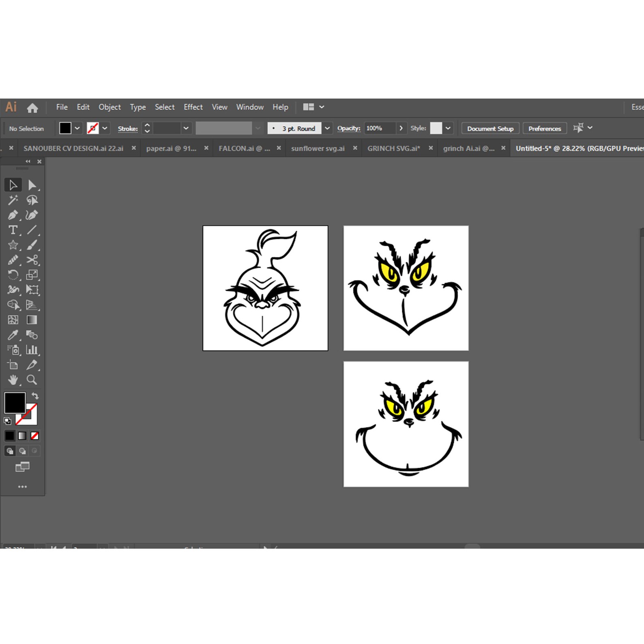Select the Symbol Sprayer tool

coord(13,350)
